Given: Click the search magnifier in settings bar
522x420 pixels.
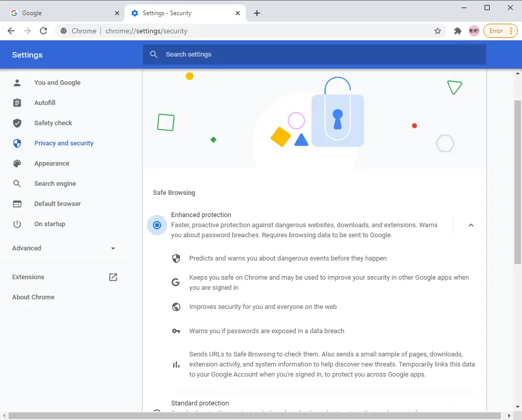Looking at the screenshot, I should click(x=153, y=54).
